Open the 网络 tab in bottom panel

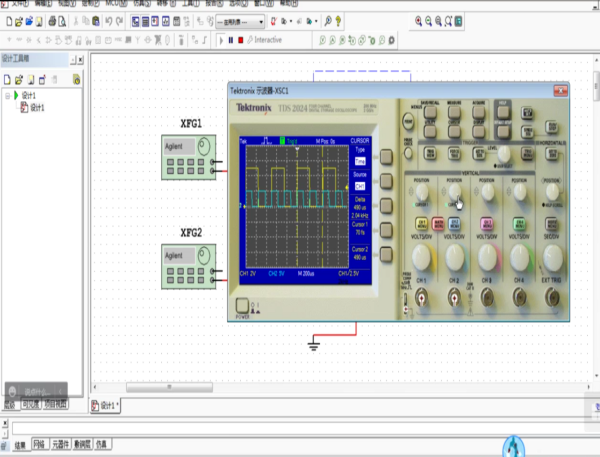point(39,442)
